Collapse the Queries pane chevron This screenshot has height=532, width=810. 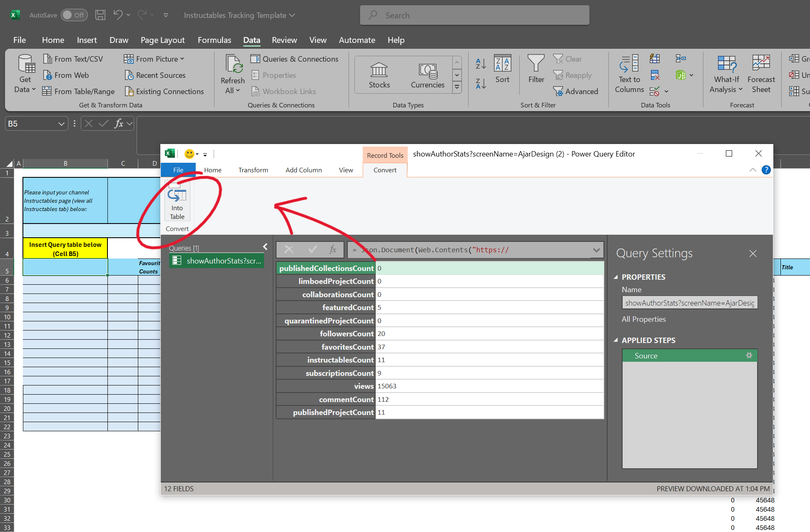coord(265,247)
